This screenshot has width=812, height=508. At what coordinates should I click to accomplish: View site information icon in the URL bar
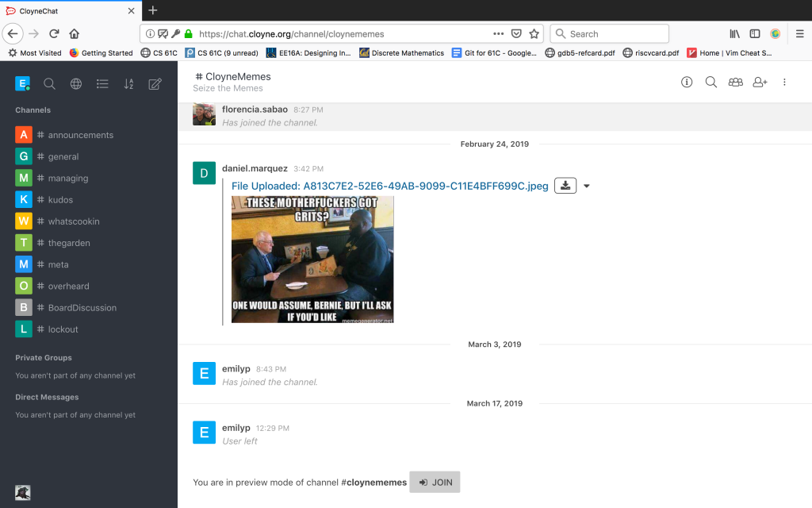click(150, 33)
